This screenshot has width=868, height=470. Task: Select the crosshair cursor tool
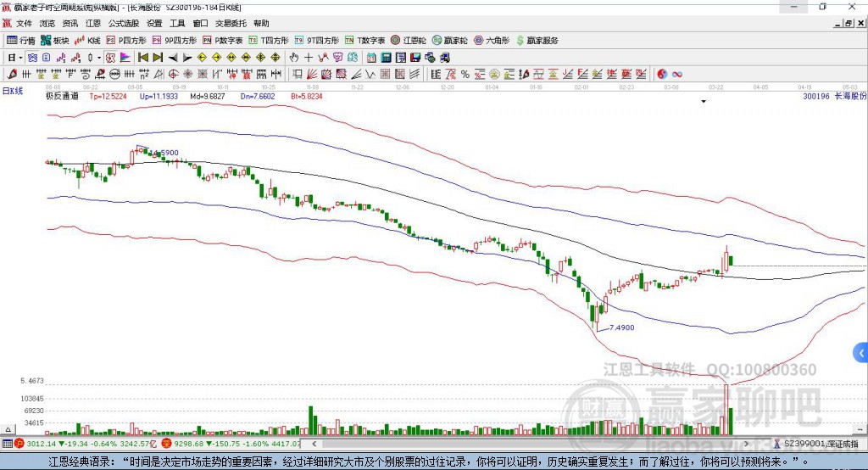click(309, 58)
